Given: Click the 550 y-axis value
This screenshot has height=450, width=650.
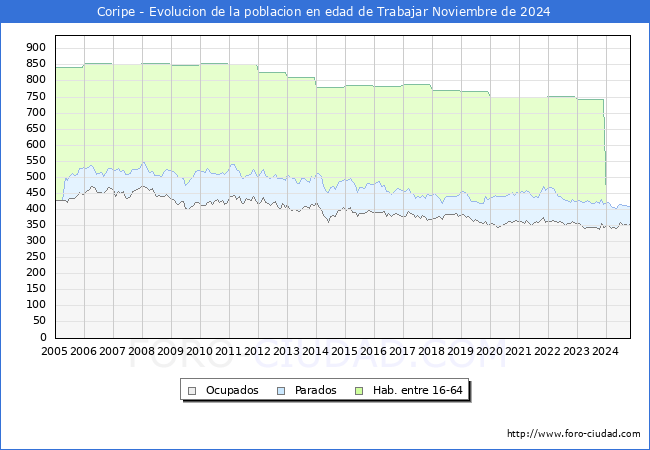Looking at the screenshot, I should tap(36, 161).
